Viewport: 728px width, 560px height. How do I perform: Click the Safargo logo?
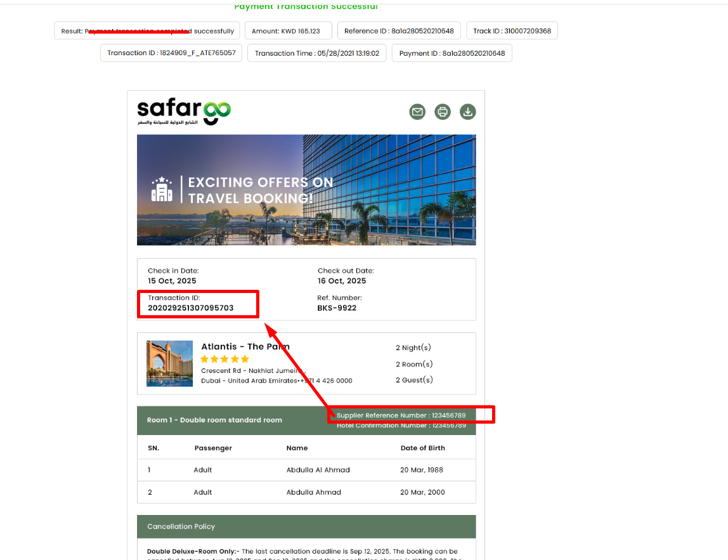click(x=184, y=112)
